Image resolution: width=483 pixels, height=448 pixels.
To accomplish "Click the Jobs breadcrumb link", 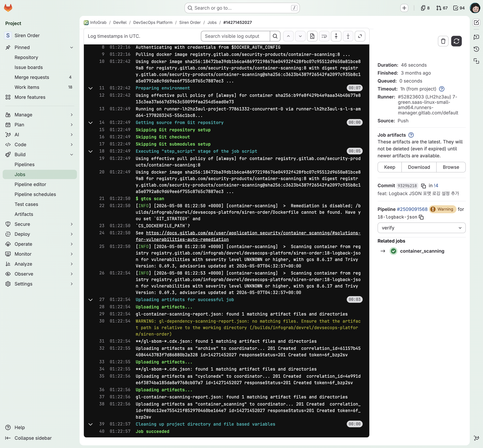I will pyautogui.click(x=212, y=23).
